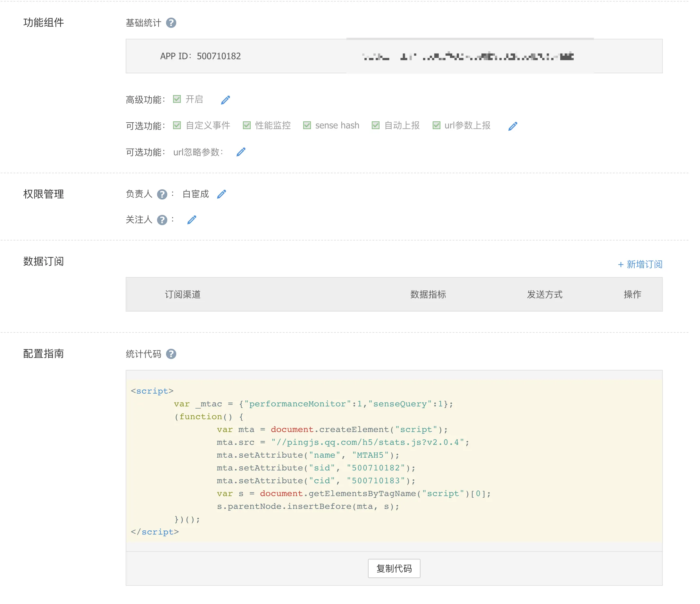Toggle the 开启 advanced feature checkbox
The height and width of the screenshot is (604, 700).
(177, 99)
